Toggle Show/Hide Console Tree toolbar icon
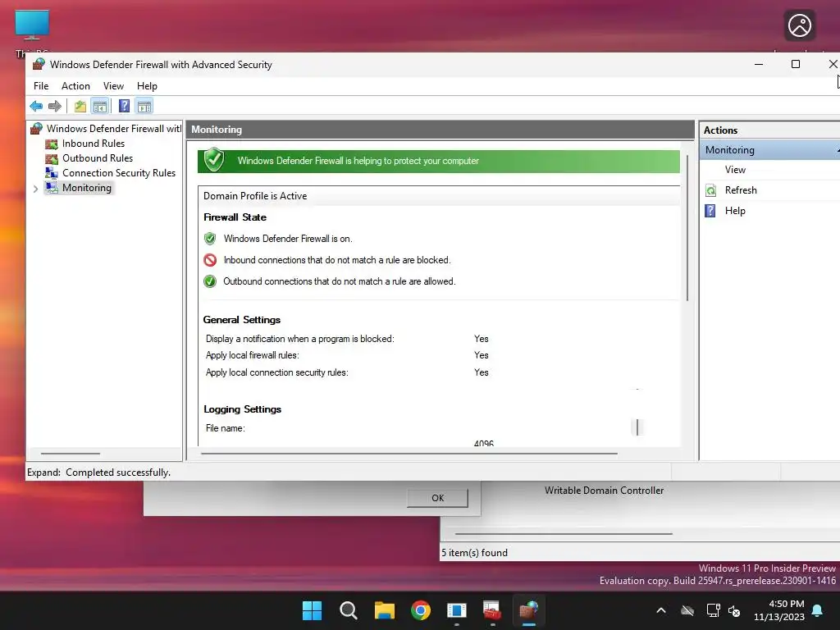Viewport: 840px width, 630px height. (x=100, y=106)
